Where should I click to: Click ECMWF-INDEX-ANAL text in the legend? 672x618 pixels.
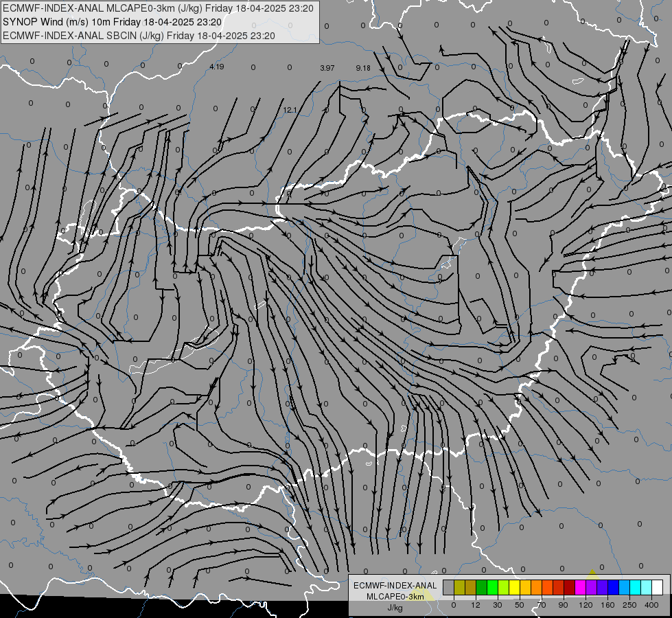click(395, 586)
